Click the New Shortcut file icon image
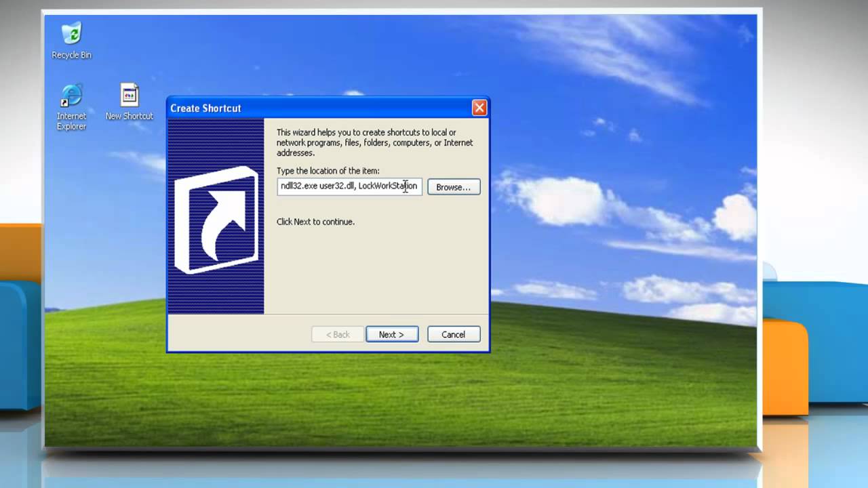868x488 pixels. (129, 95)
